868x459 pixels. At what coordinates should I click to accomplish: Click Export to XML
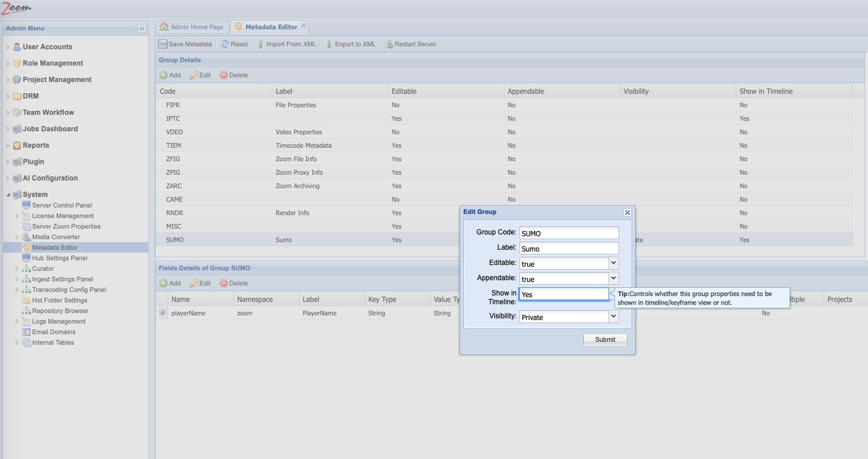pos(350,44)
